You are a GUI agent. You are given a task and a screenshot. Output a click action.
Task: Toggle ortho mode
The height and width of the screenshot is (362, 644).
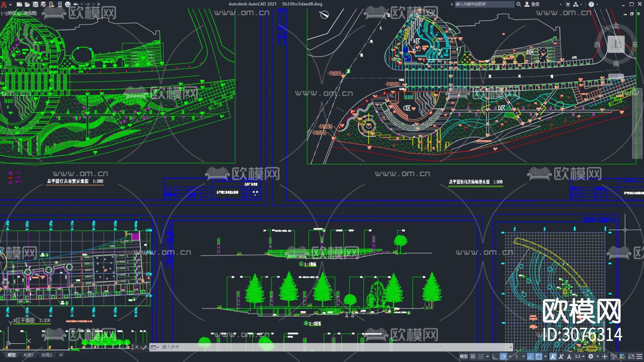(x=495, y=356)
